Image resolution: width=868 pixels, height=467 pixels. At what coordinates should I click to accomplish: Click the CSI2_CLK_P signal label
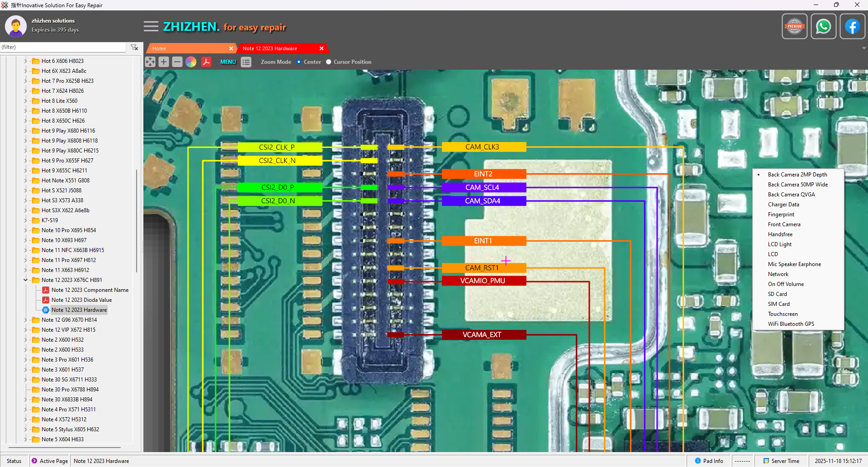(280, 147)
